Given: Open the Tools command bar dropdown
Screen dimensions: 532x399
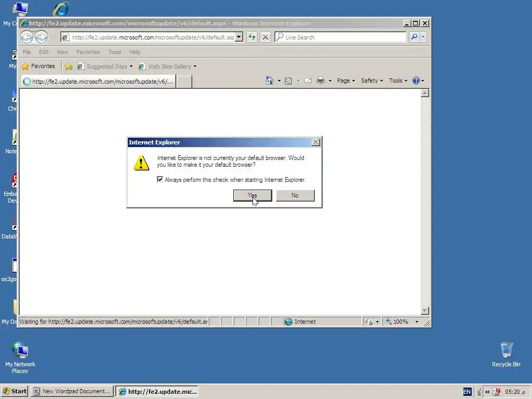Looking at the screenshot, I should click(x=398, y=81).
